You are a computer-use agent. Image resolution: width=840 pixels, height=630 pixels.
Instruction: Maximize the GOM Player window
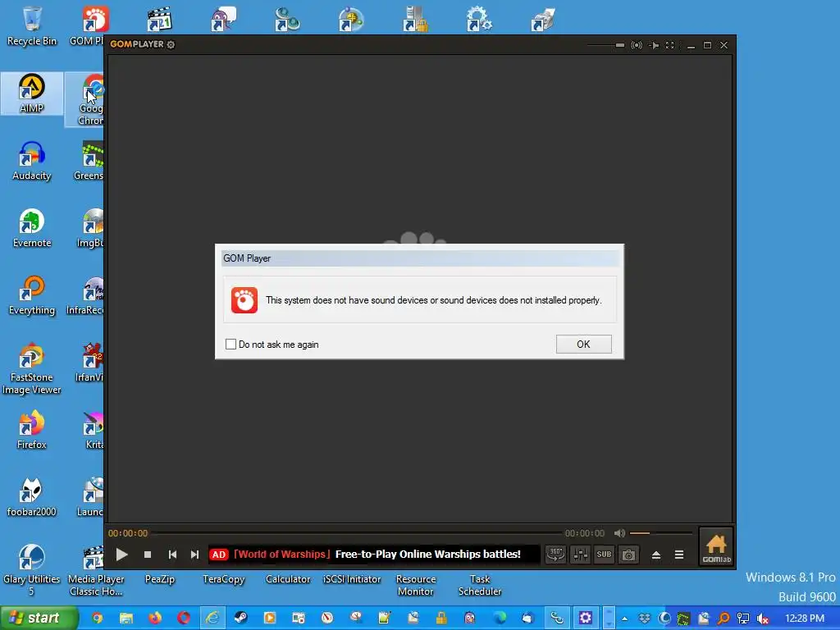click(707, 45)
